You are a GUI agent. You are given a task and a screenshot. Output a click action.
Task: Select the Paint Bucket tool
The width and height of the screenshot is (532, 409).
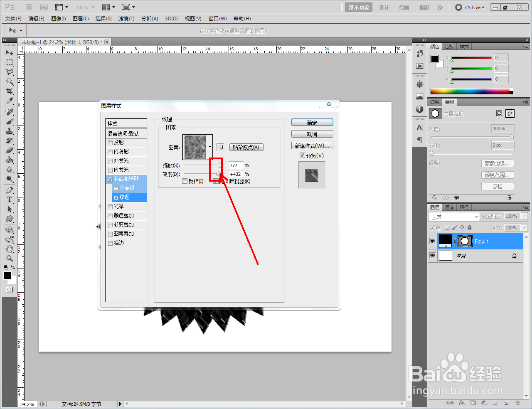coord(9,160)
